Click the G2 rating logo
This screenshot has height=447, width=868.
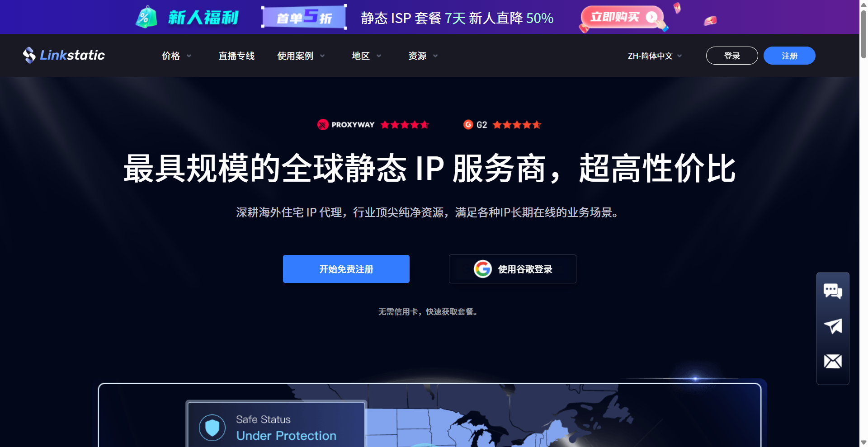475,125
